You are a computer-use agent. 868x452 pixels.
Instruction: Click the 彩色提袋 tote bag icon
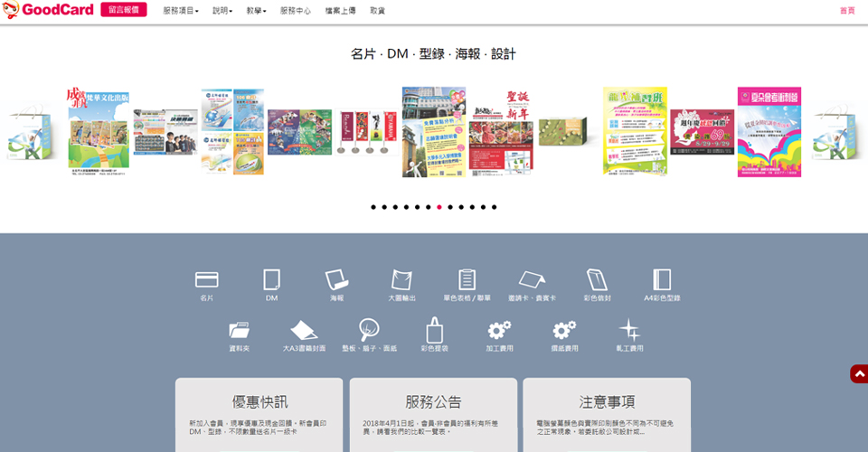434,331
